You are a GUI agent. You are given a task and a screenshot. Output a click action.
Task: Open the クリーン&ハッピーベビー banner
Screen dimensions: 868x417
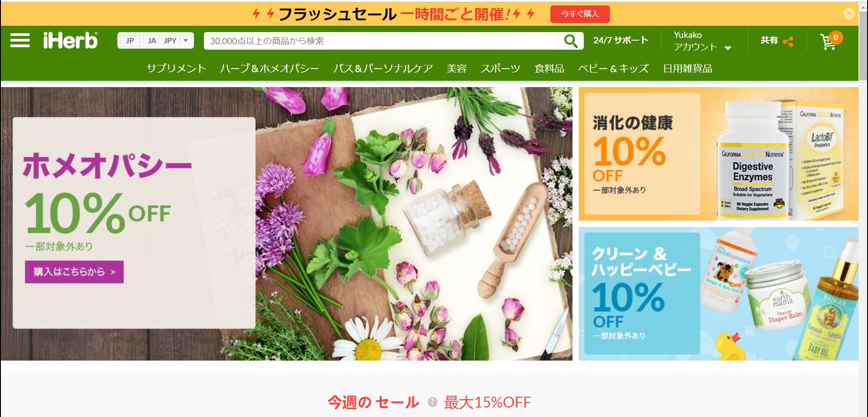718,294
